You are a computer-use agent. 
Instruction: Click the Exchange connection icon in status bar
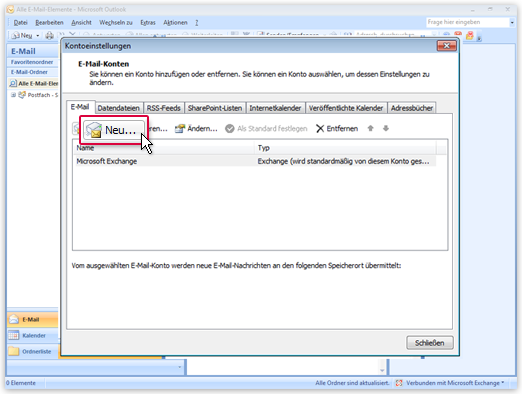399,383
